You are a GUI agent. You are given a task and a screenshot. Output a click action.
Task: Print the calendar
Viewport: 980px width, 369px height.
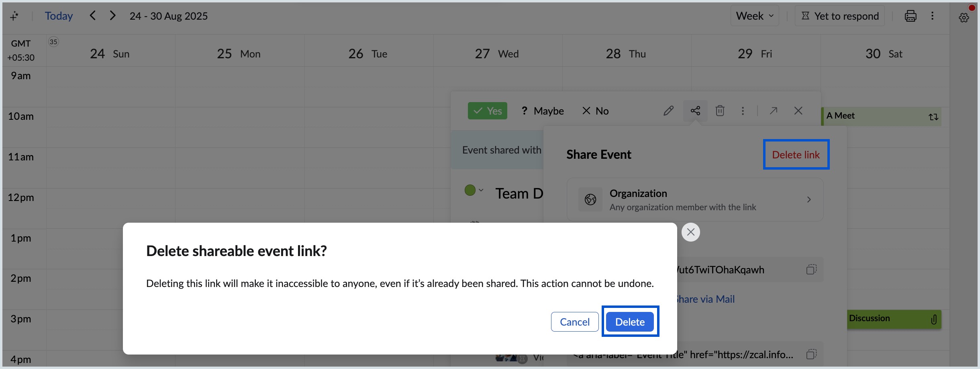click(x=910, y=16)
